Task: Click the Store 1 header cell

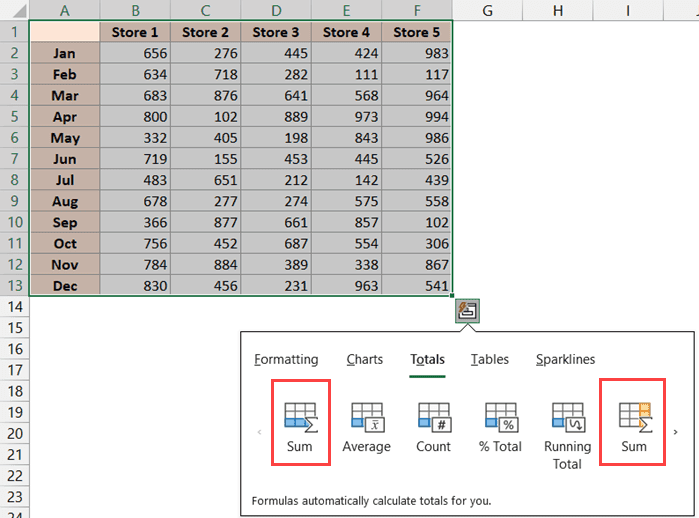Action: [x=135, y=32]
